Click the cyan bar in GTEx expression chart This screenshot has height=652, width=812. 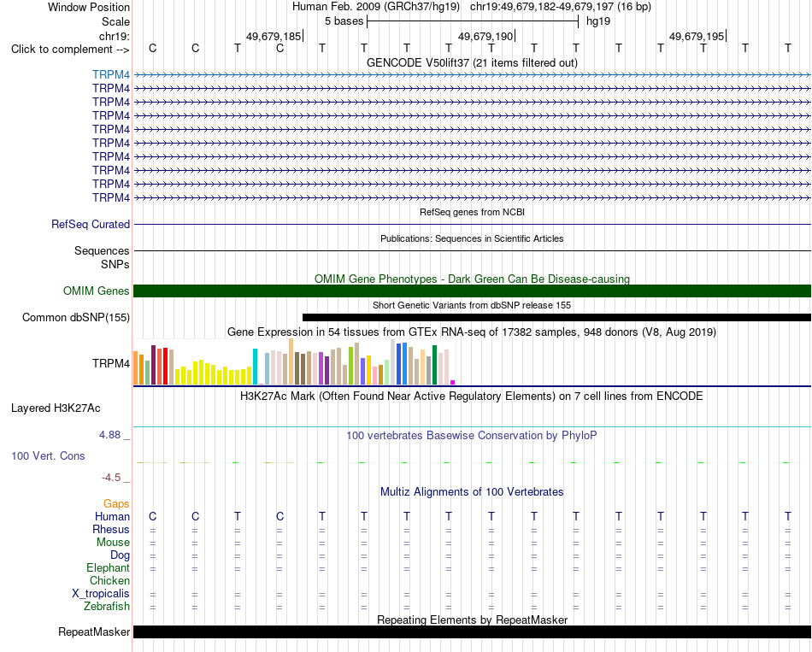tap(255, 367)
